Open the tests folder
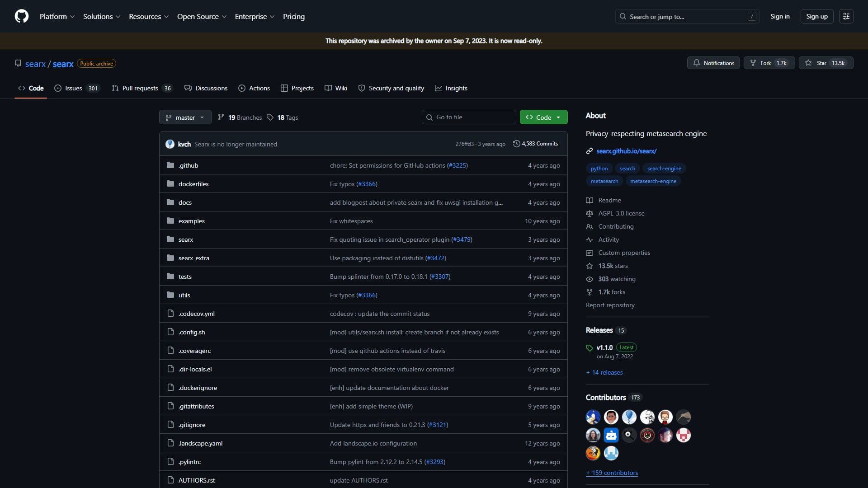The image size is (868, 488). pos(185,277)
